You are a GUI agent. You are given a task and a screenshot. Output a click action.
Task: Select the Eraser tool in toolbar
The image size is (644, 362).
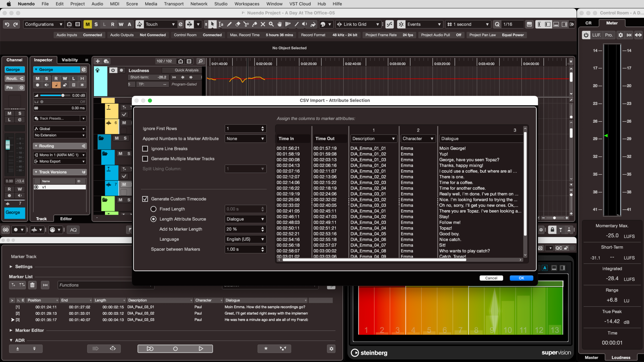(x=238, y=24)
